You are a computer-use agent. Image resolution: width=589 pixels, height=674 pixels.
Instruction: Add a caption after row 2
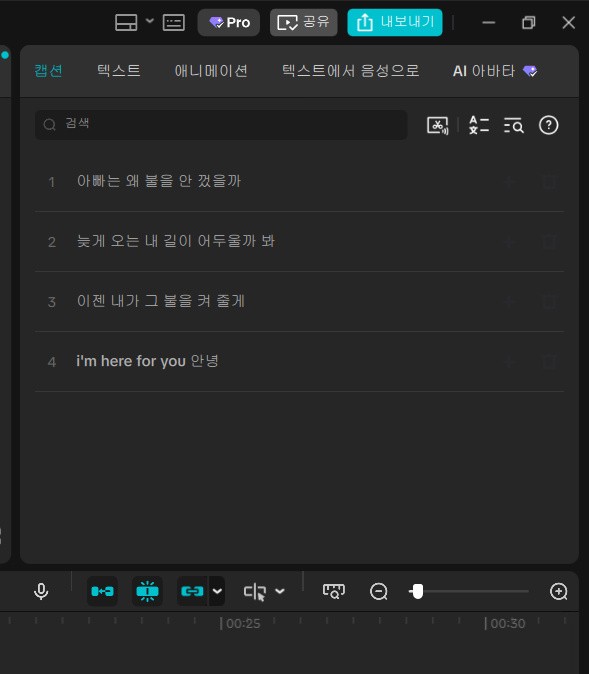tap(509, 242)
